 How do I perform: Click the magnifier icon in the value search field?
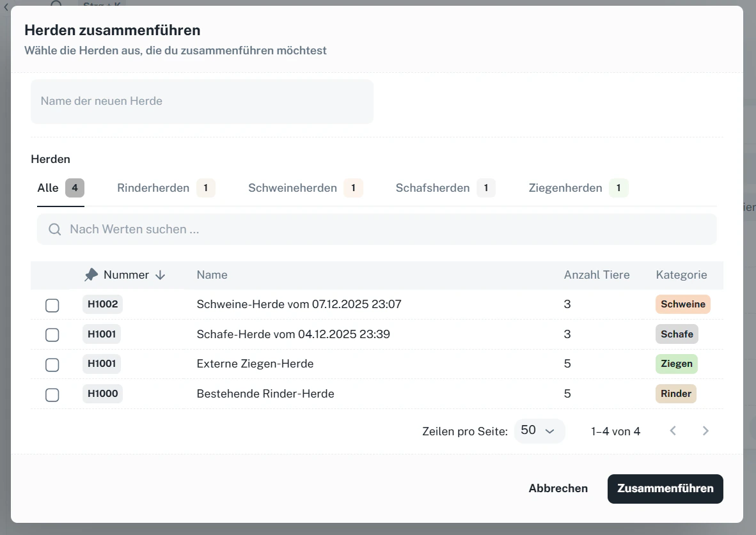point(55,229)
